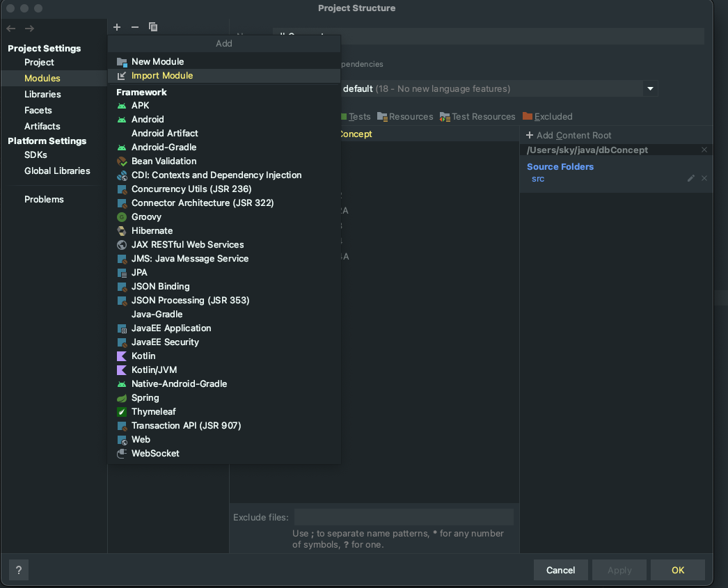Viewport: 728px width, 588px height.
Task: Click the JSON Binding icon
Action: click(122, 286)
